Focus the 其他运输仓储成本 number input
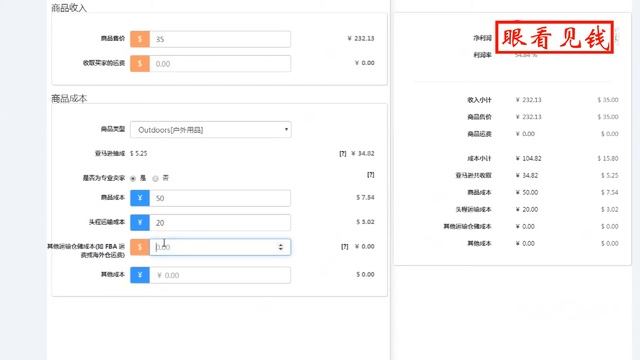Viewport: 640px width, 360px height. [x=220, y=247]
